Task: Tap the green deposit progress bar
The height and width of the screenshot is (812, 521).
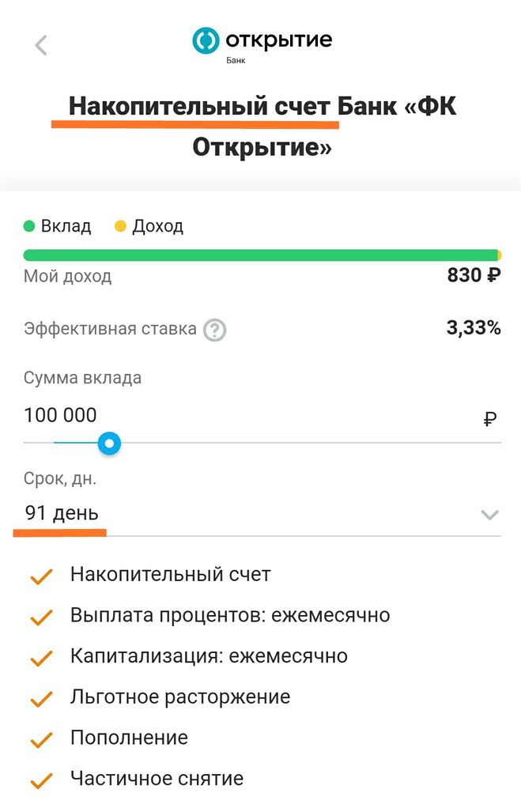Action: pyautogui.click(x=260, y=255)
